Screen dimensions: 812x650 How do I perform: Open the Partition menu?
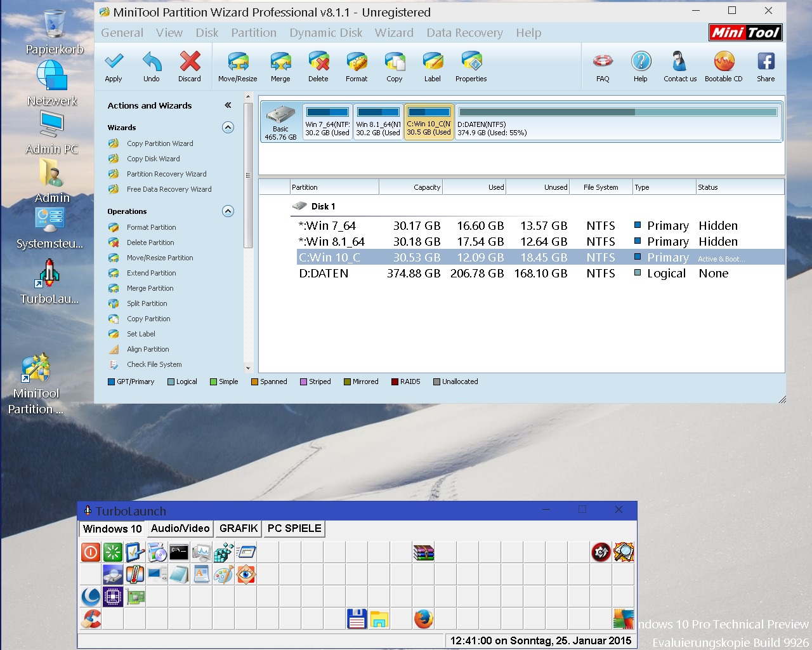(x=254, y=33)
